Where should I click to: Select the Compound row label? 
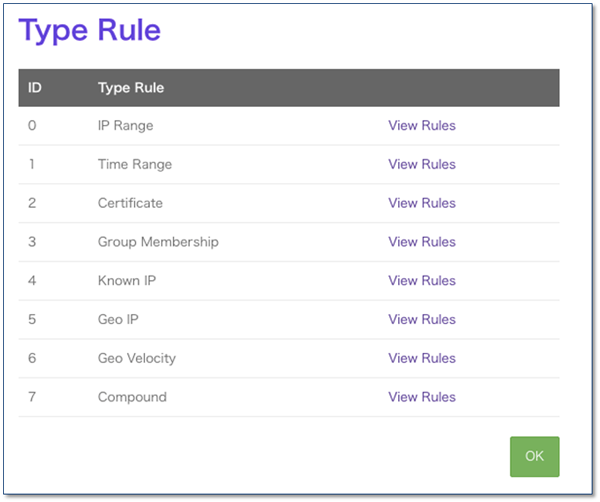[132, 397]
